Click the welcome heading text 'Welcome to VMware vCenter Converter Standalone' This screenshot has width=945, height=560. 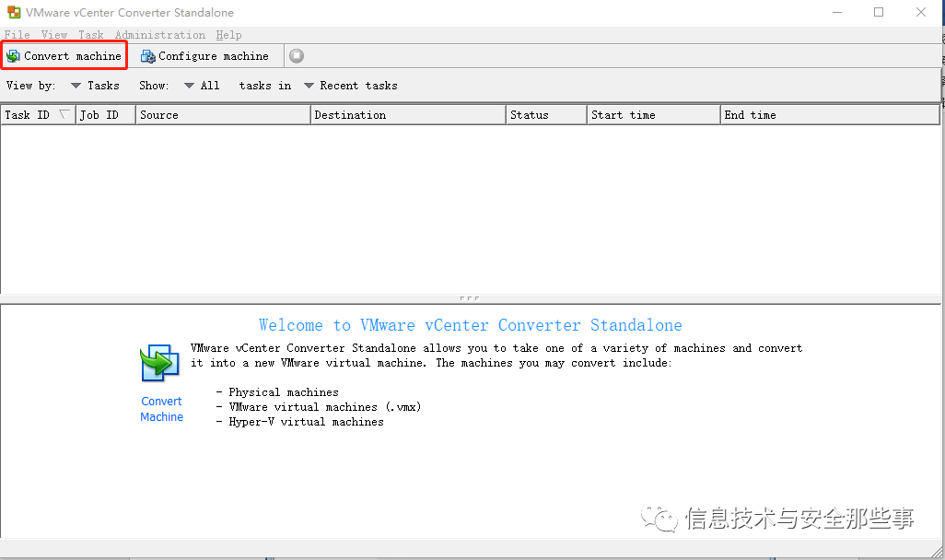471,325
